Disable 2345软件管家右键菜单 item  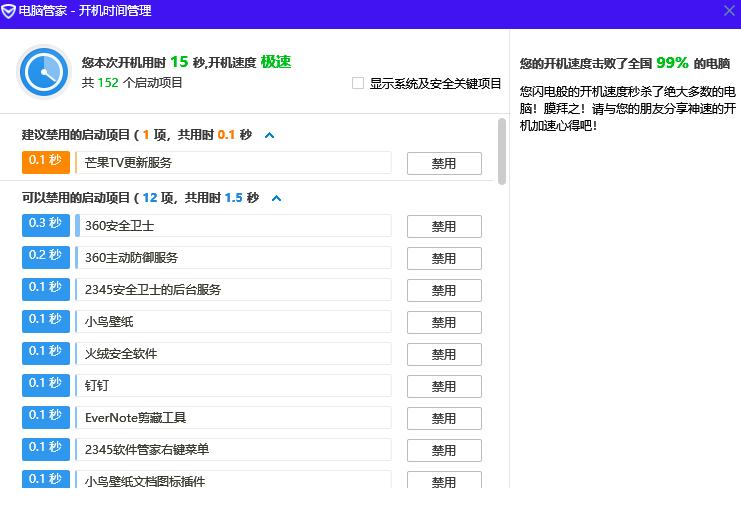pyautogui.click(x=444, y=450)
